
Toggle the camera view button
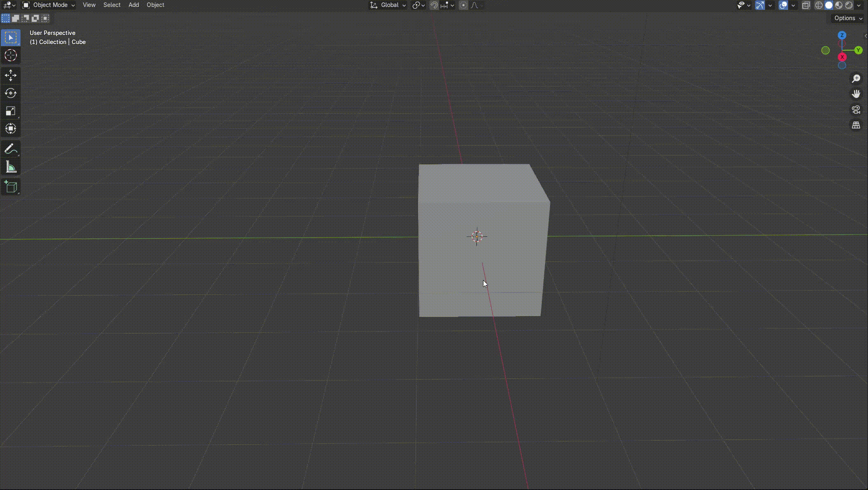[856, 110]
